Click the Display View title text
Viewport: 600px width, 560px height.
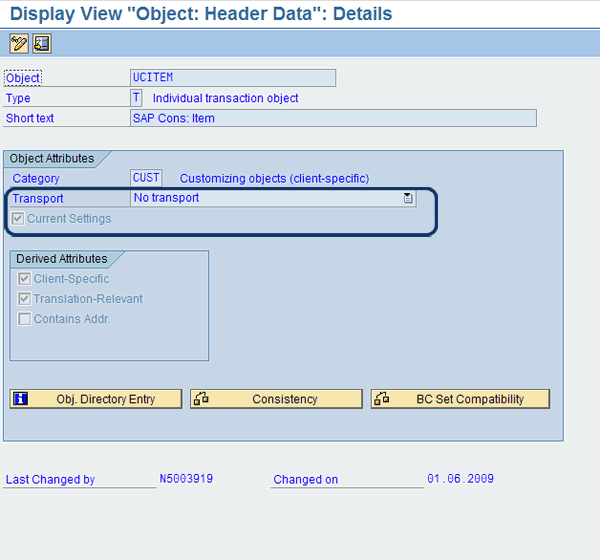tap(201, 14)
